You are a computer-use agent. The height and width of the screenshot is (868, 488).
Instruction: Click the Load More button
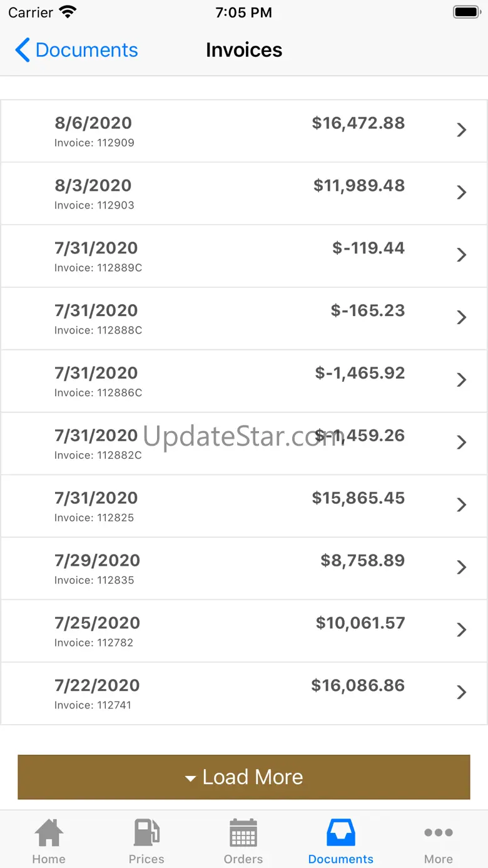[244, 777]
